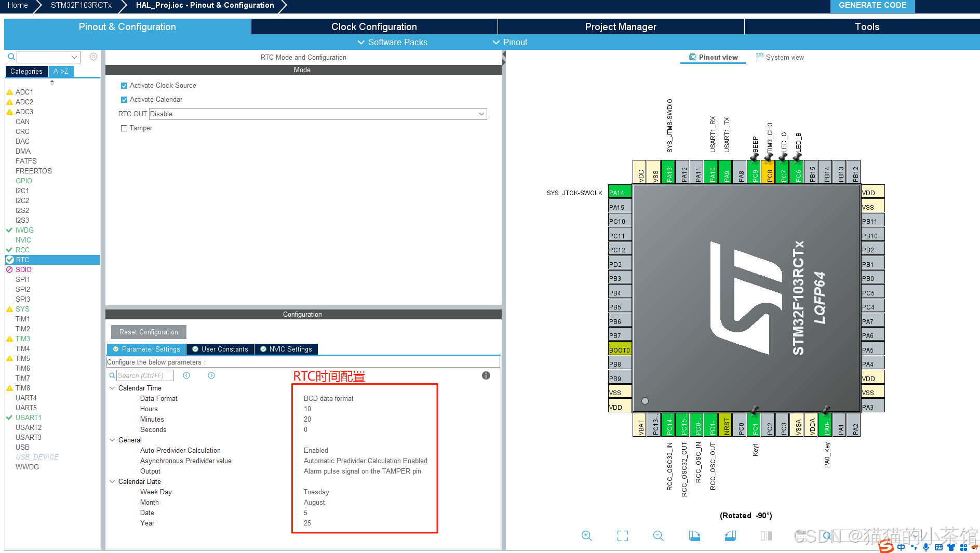Show the Categories tab

[26, 71]
